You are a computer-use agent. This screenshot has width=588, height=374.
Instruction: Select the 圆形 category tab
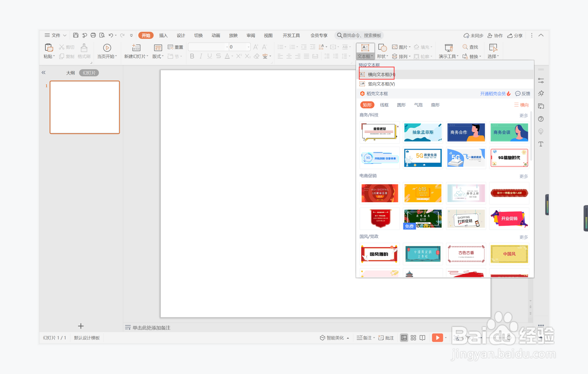click(x=401, y=105)
